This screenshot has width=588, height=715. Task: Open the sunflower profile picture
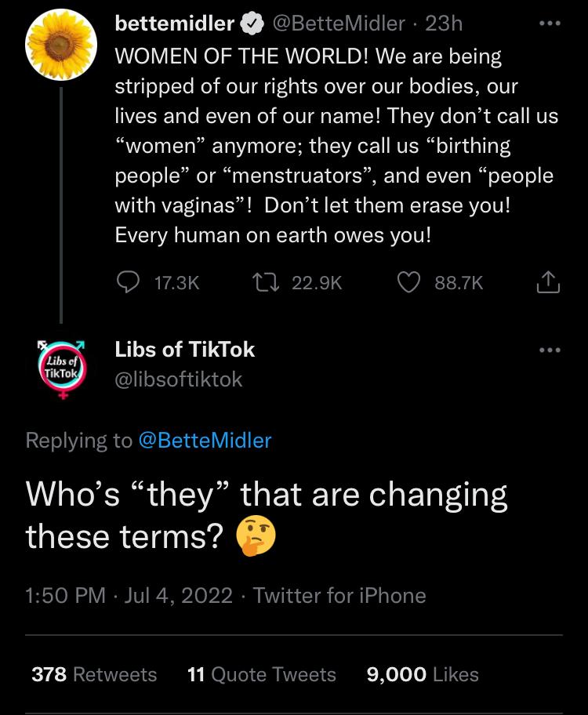[x=60, y=45]
